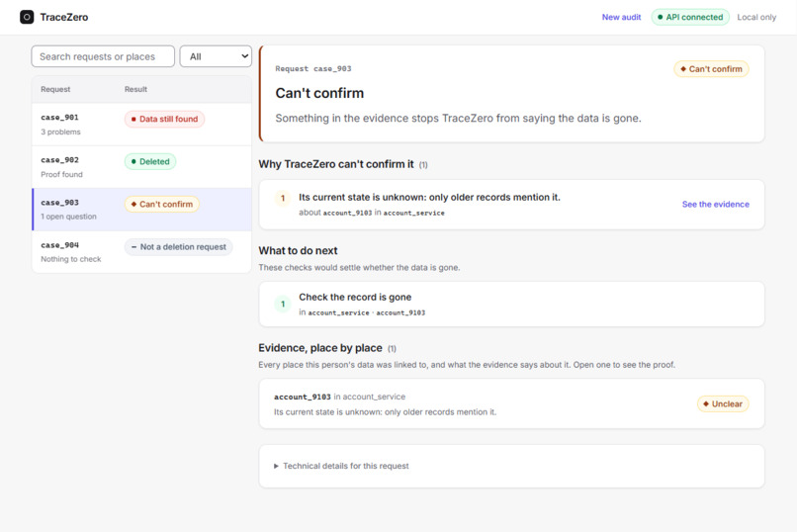The width and height of the screenshot is (797, 532).
Task: Click the Local only label
Action: click(756, 17)
